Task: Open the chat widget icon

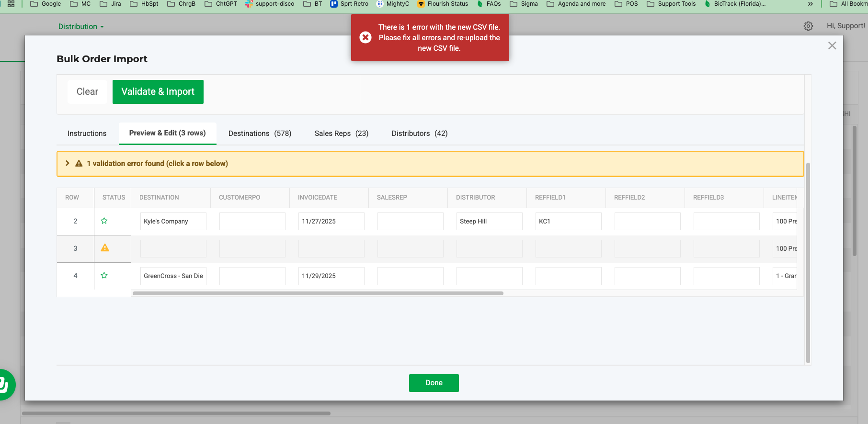Action: tap(4, 384)
